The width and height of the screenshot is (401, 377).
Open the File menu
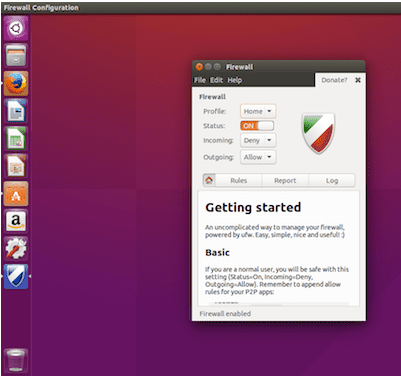point(200,80)
